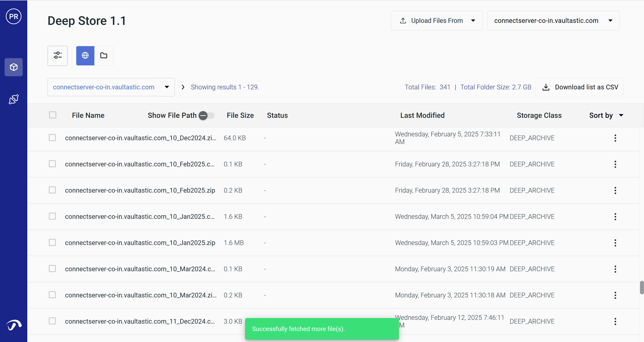
Task: Click the vertical scrollbar thumb
Action: pyautogui.click(x=642, y=287)
